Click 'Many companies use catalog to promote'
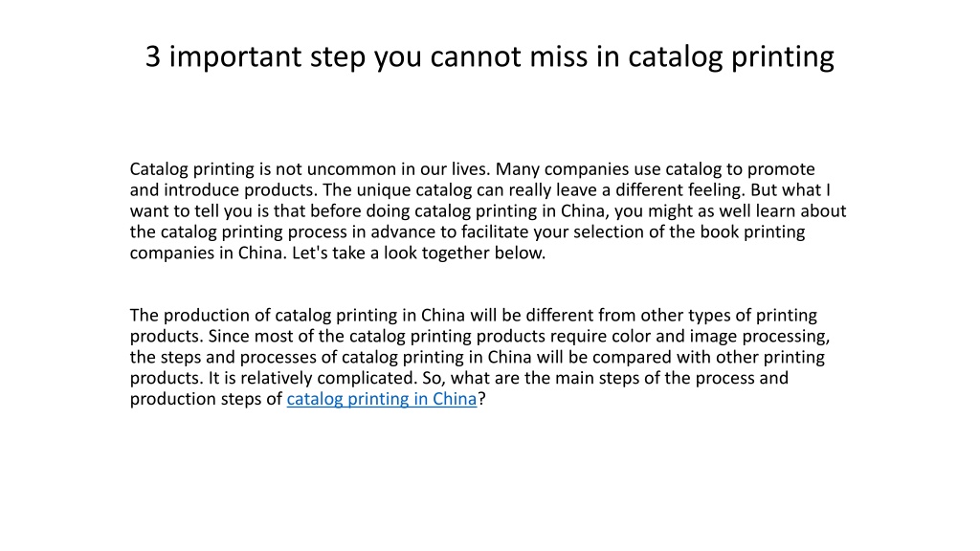Image resolution: width=980 pixels, height=551 pixels. (x=655, y=169)
